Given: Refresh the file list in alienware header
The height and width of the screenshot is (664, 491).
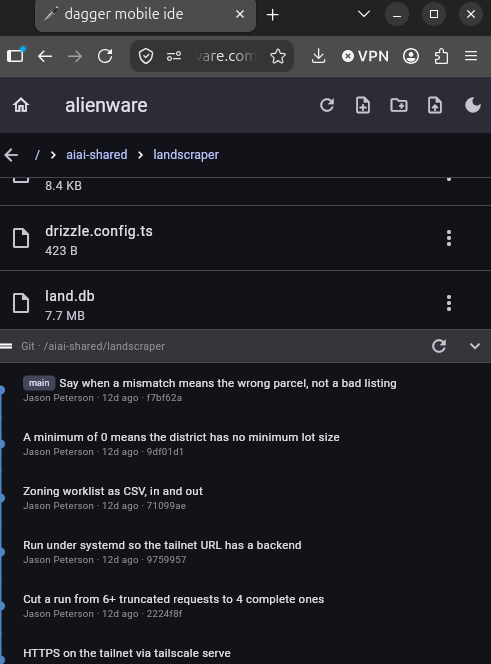Looking at the screenshot, I should (x=327, y=105).
